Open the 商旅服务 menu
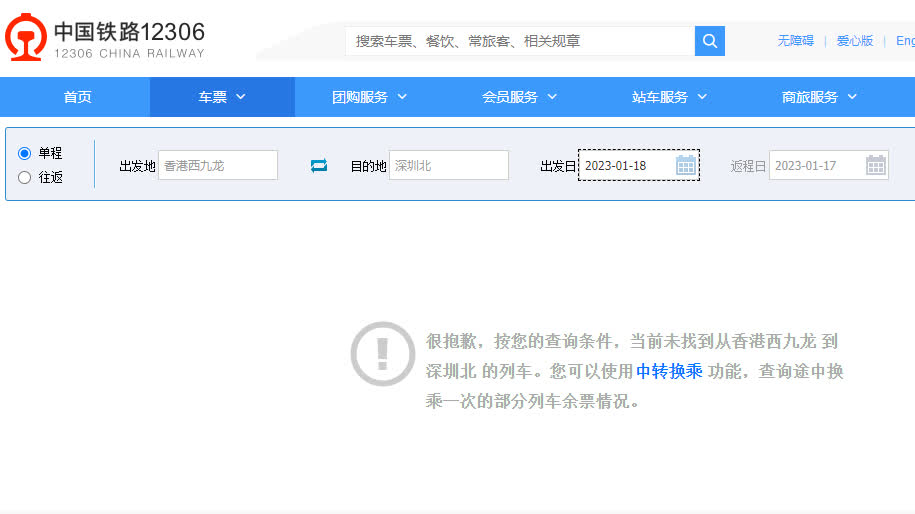Viewport: 915px width, 514px height. click(820, 97)
